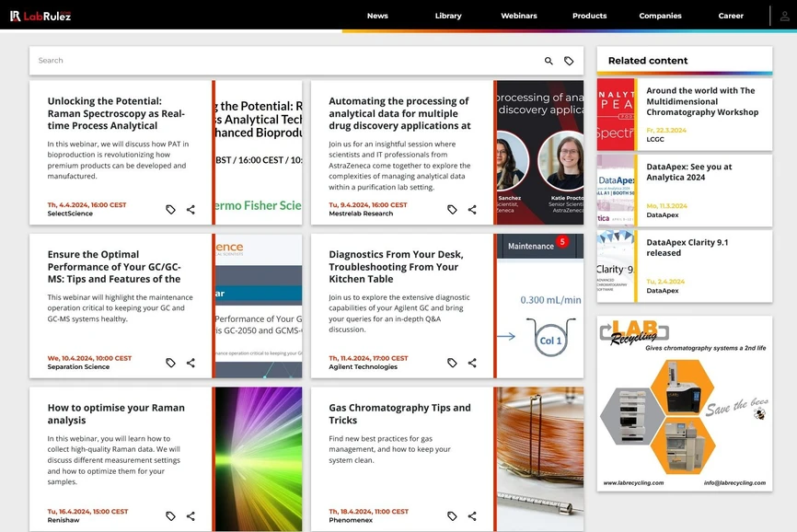This screenshot has height=532, width=797.
Task: Share the Separation Science GC/GC-MS webinar
Action: pos(191,363)
